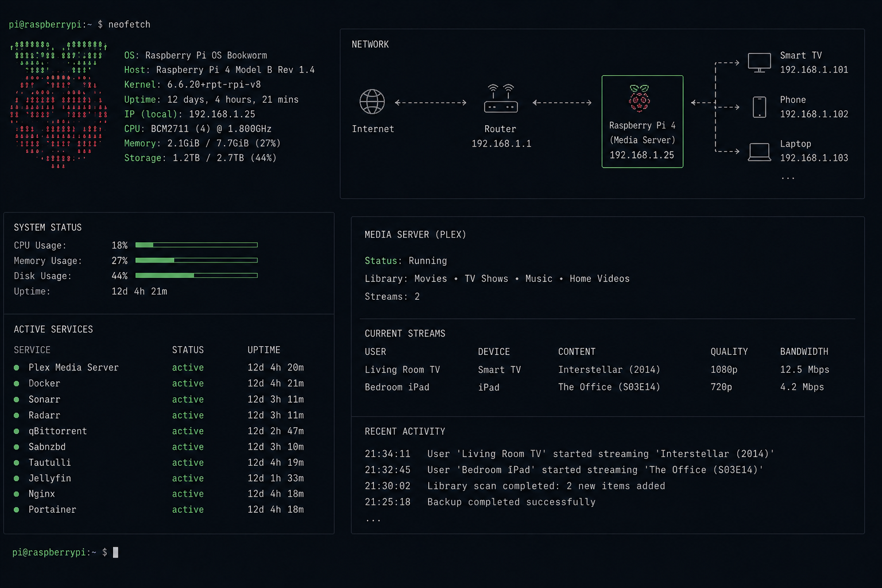
Task: Click the 'Plex Media Server' service name
Action: click(73, 367)
